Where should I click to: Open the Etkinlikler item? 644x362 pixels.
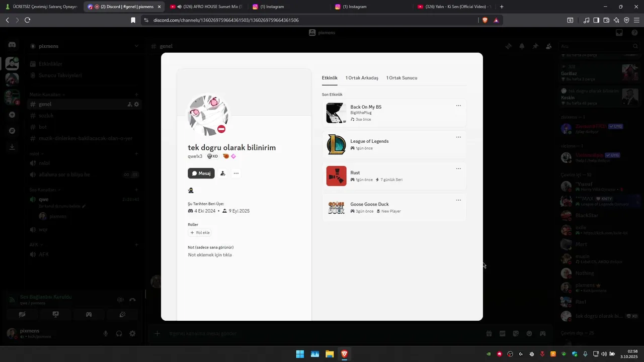coord(85,64)
